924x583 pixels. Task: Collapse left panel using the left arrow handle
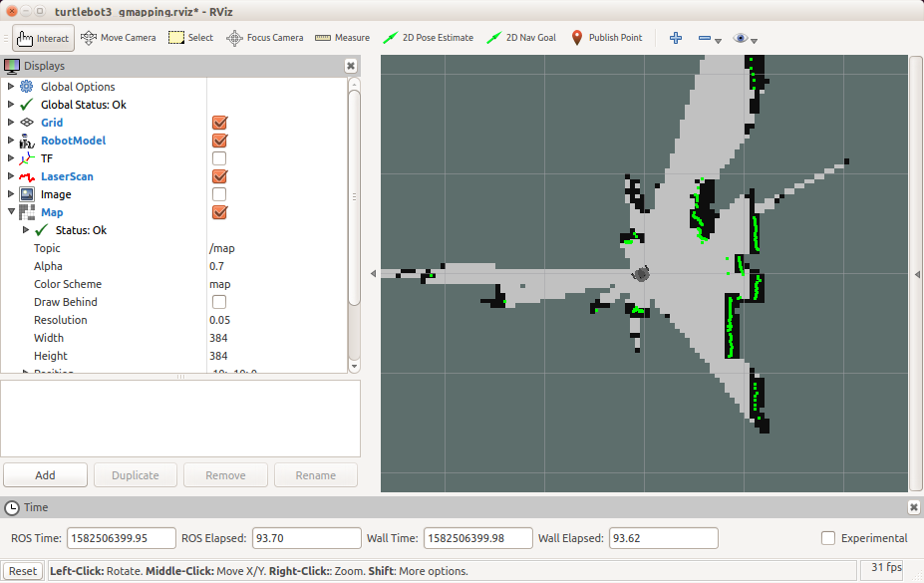pyautogui.click(x=373, y=274)
